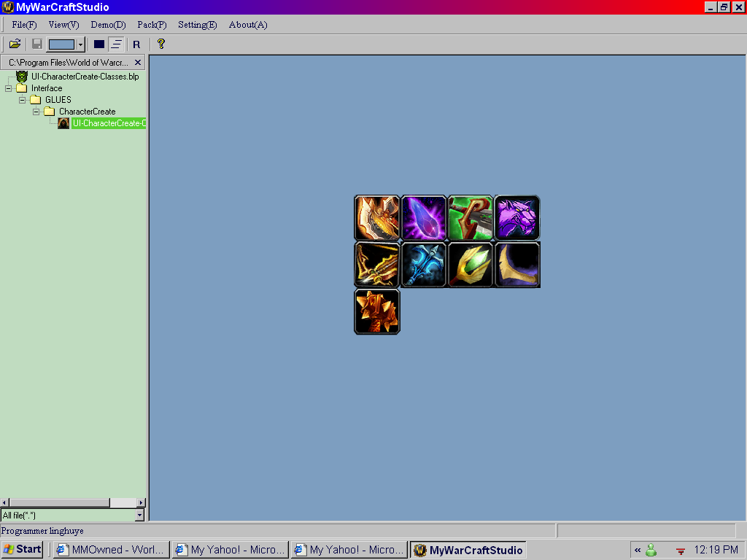Open the Pack(P) menu
This screenshot has width=747, height=560.
[152, 25]
